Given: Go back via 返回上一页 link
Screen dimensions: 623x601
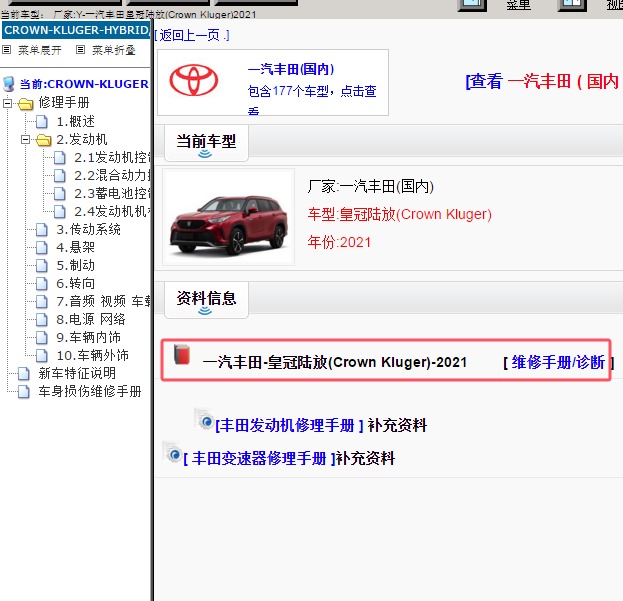Looking at the screenshot, I should [x=192, y=35].
